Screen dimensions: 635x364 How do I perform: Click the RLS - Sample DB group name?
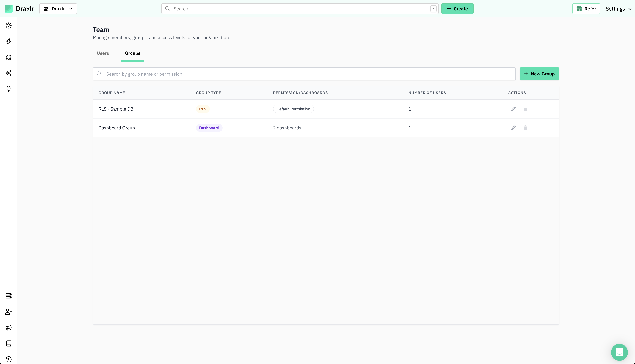click(x=116, y=109)
